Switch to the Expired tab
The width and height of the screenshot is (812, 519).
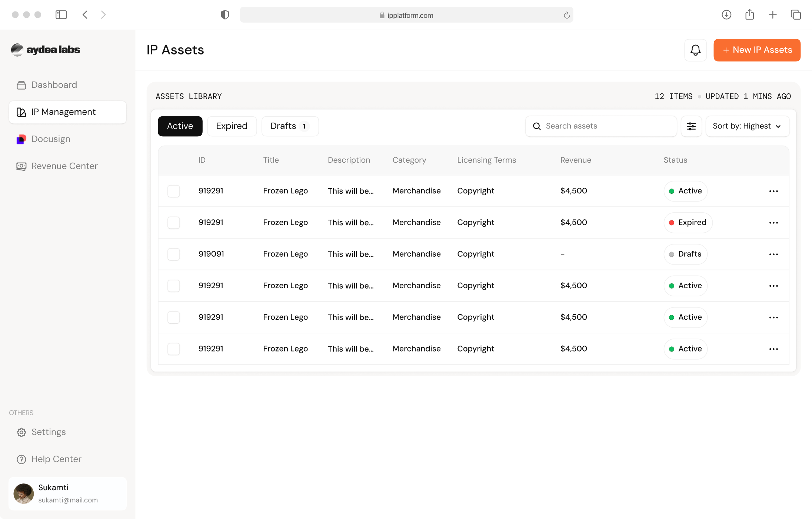click(232, 126)
